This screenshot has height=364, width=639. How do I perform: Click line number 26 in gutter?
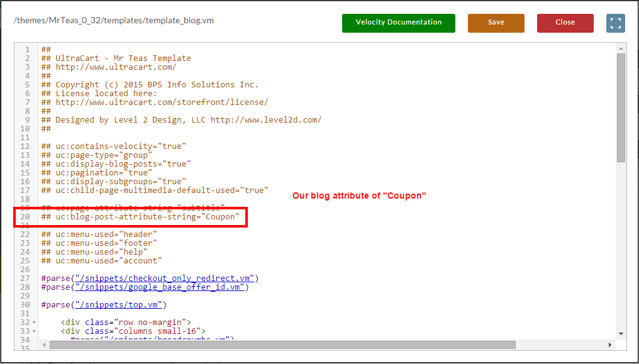pyautogui.click(x=25, y=270)
